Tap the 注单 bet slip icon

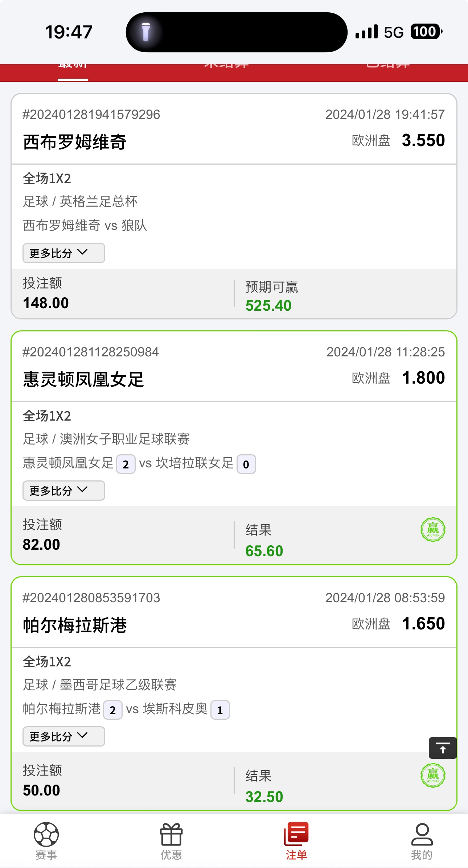click(x=296, y=834)
